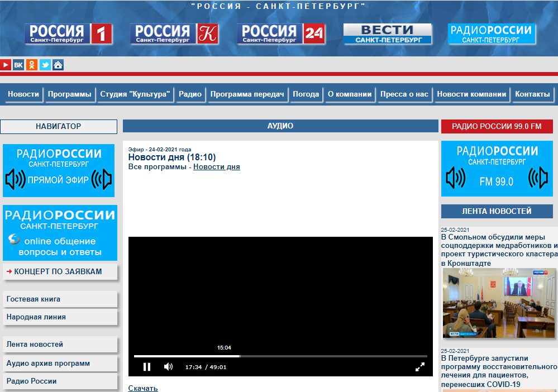Open online общение вопросы и ответы banner
The width and height of the screenshot is (558, 392).
(x=60, y=233)
